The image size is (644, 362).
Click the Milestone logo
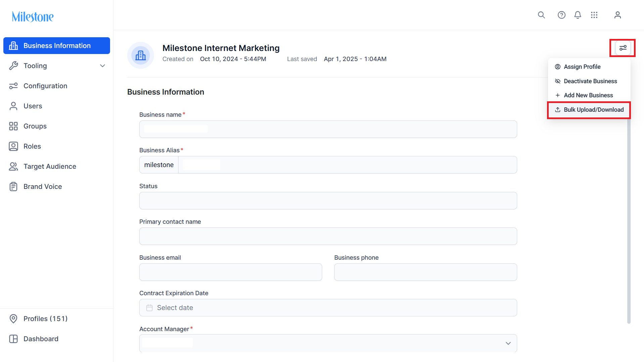[33, 16]
